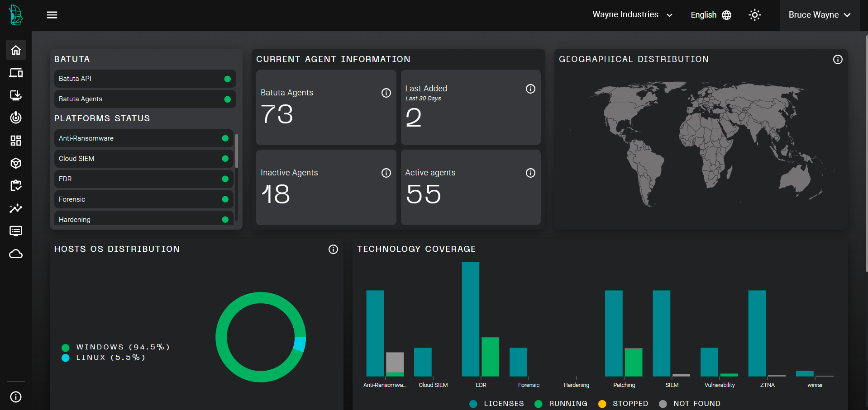The width and height of the screenshot is (868, 410).
Task: Select the Cloud SIEM platform row
Action: [143, 159]
